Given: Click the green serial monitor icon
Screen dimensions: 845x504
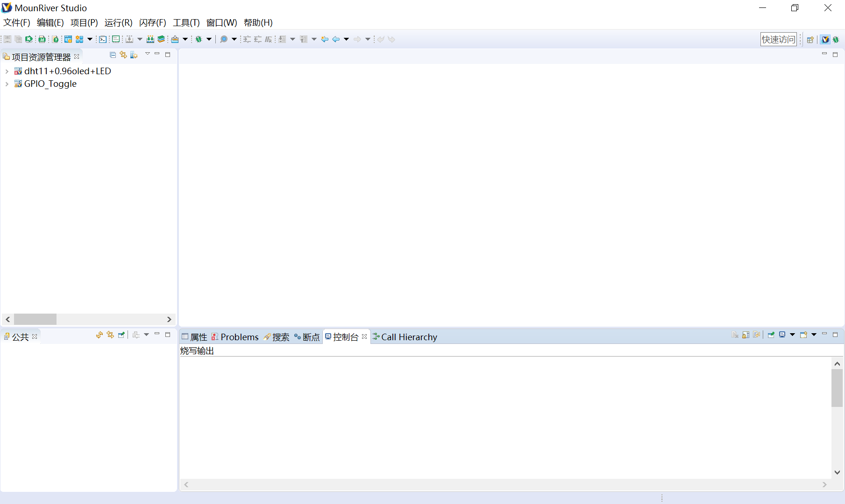Looking at the screenshot, I should pyautogui.click(x=116, y=39).
